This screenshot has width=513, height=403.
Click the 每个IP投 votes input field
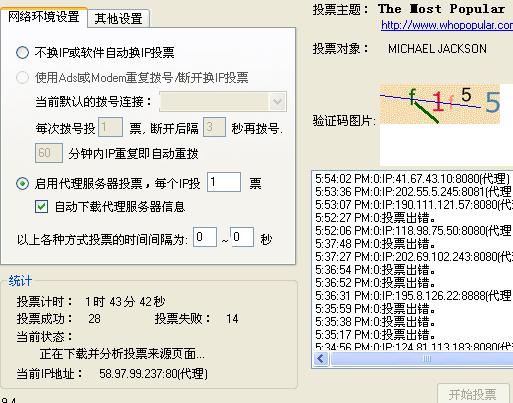coord(224,182)
